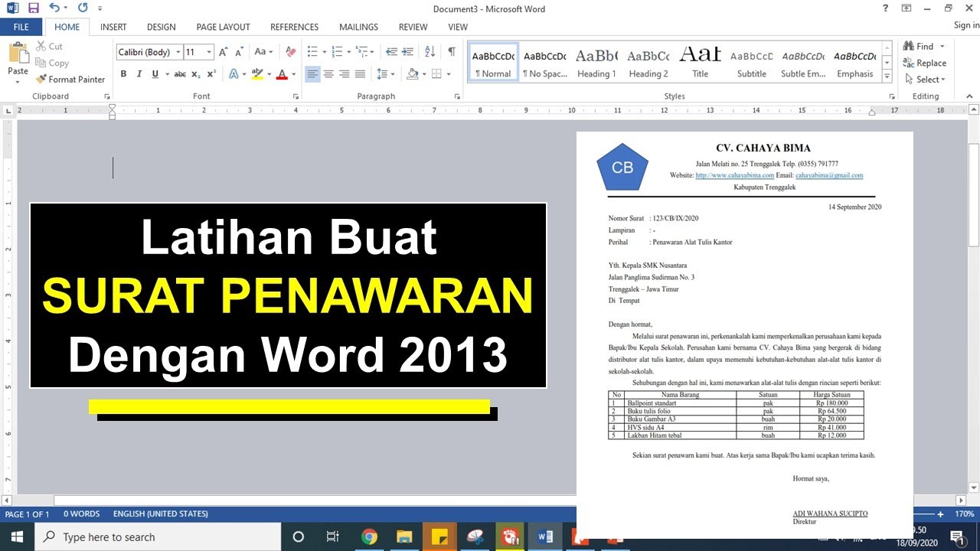
Task: Open File Explorer from the taskbar
Action: coord(404,537)
